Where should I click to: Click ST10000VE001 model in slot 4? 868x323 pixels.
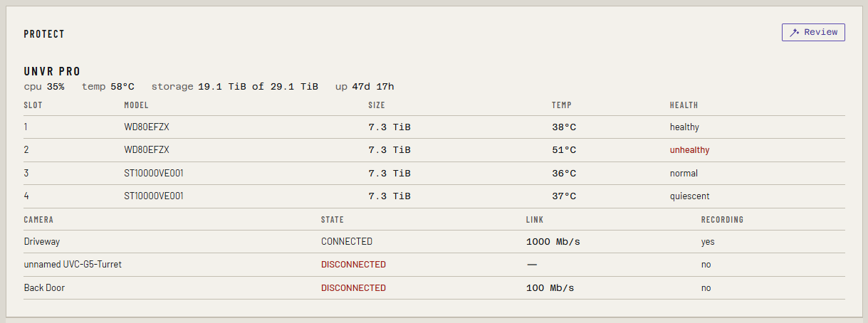tap(154, 196)
